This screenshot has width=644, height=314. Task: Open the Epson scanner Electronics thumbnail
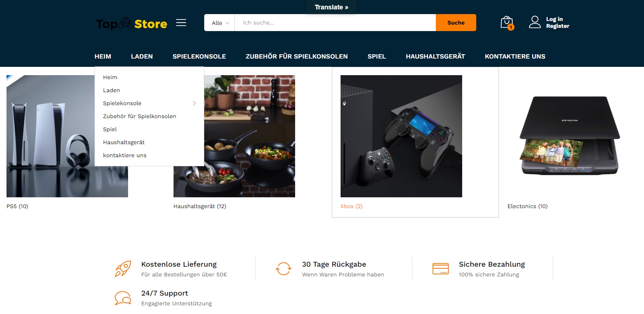coord(569,136)
